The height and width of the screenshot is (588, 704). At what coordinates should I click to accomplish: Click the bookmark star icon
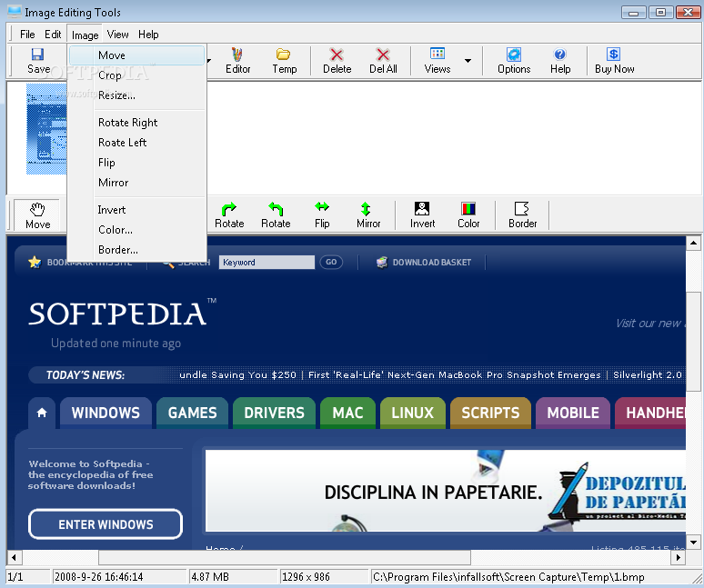click(x=35, y=262)
